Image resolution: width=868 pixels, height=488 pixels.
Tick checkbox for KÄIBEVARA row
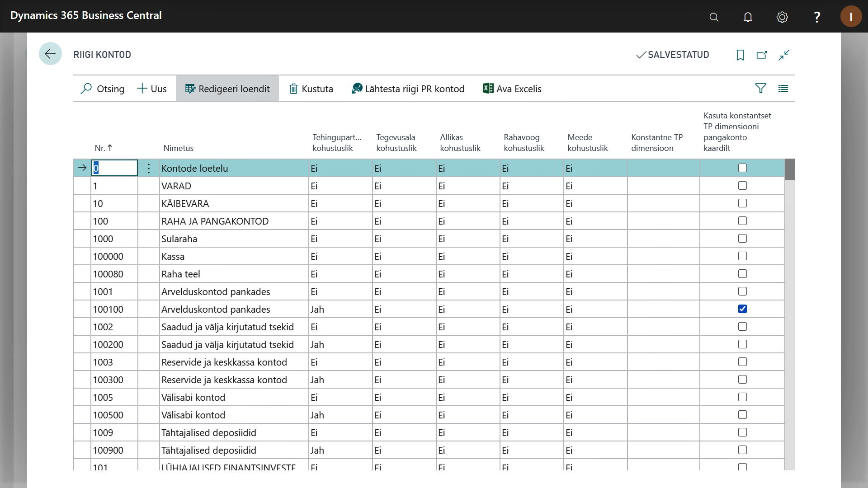point(742,203)
